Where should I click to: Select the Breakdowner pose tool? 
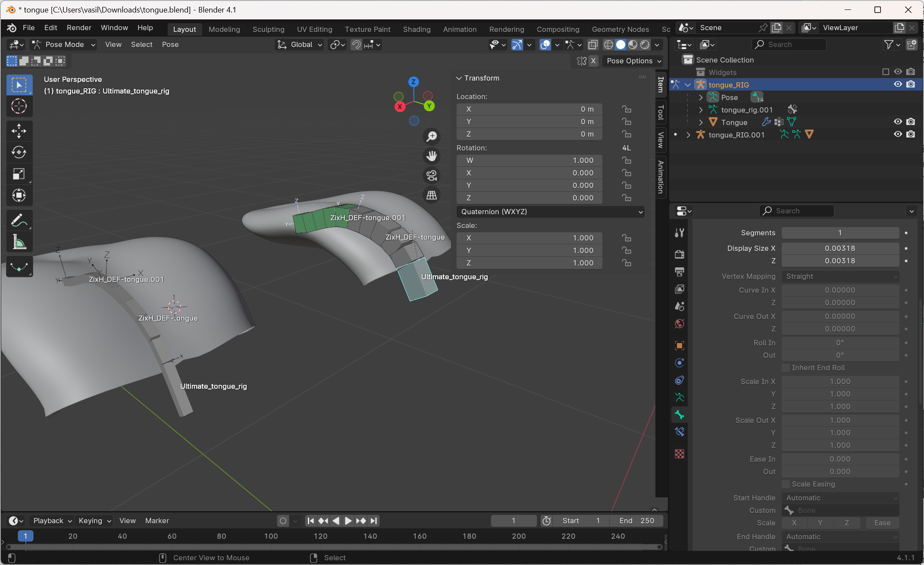tap(19, 267)
